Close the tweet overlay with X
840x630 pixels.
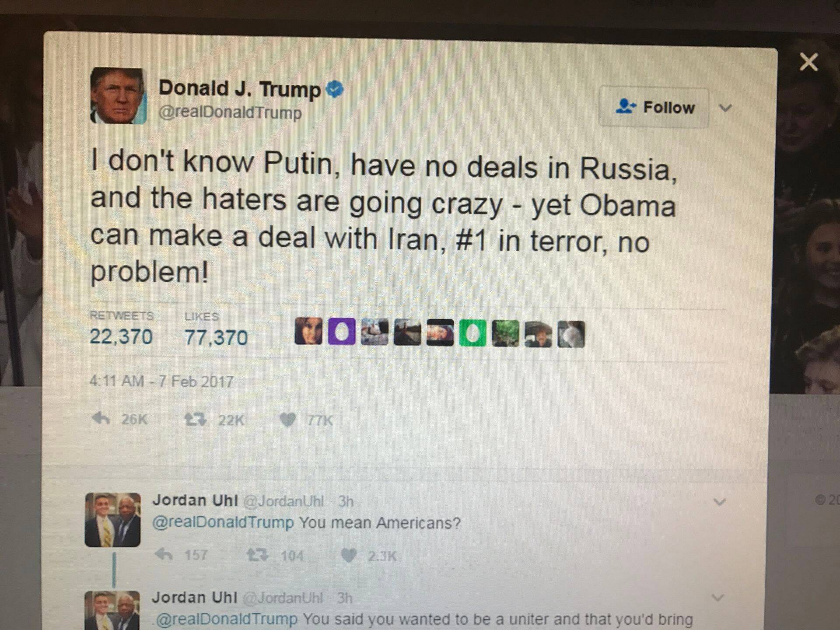(x=808, y=62)
